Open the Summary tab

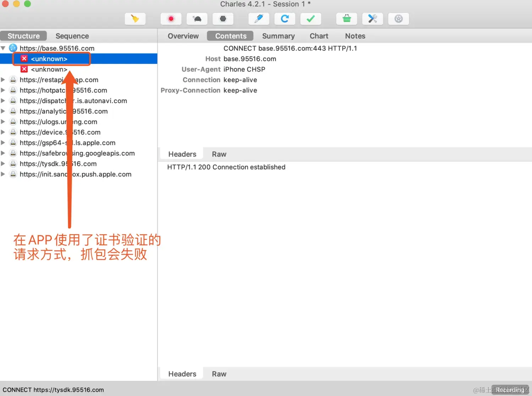[278, 36]
